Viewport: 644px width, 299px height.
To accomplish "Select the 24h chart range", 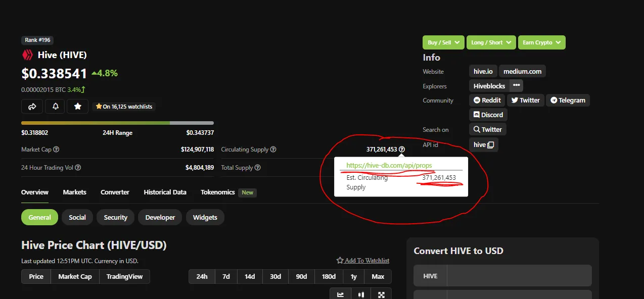I will coord(202,276).
